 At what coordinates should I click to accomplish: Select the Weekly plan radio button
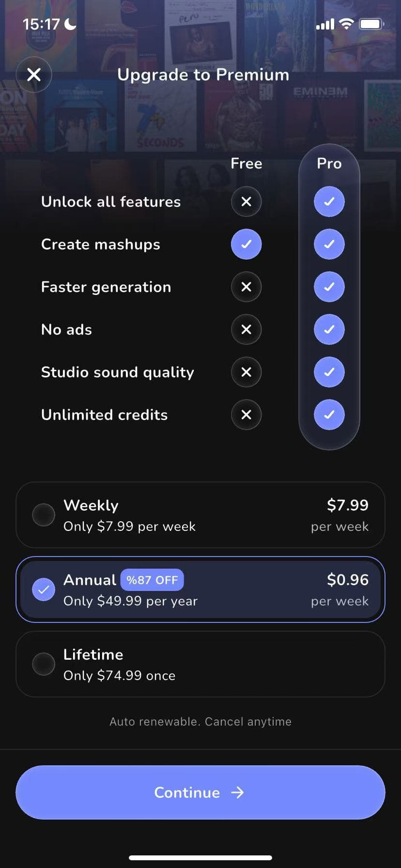pos(44,515)
